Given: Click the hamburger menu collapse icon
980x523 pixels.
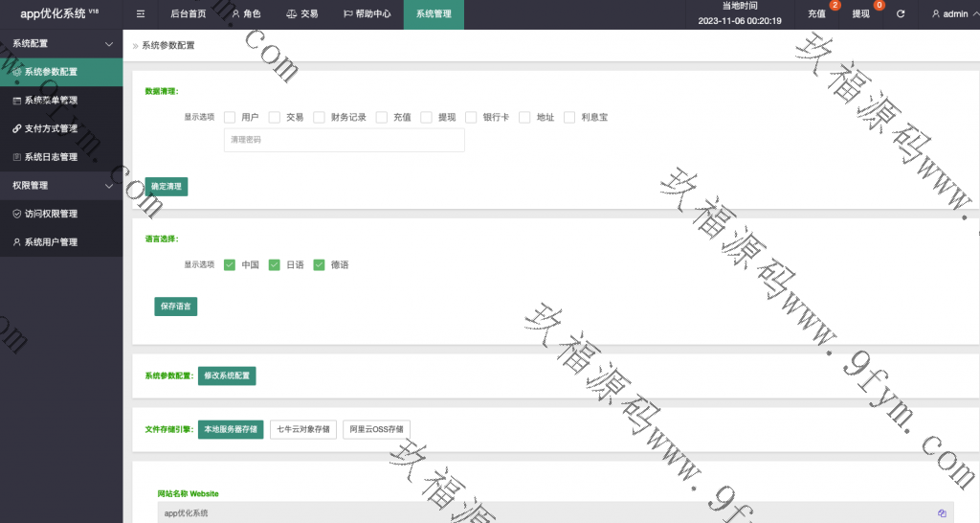Looking at the screenshot, I should point(141,14).
